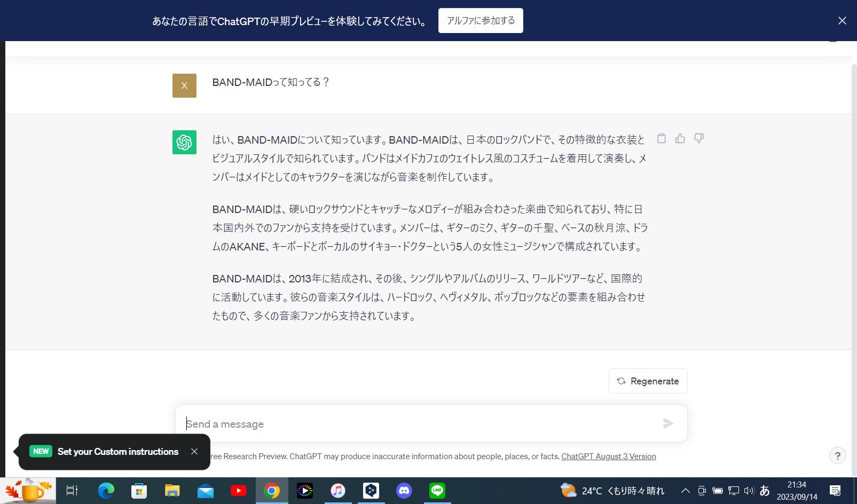Open the dark hexagon app on taskbar

(371, 491)
